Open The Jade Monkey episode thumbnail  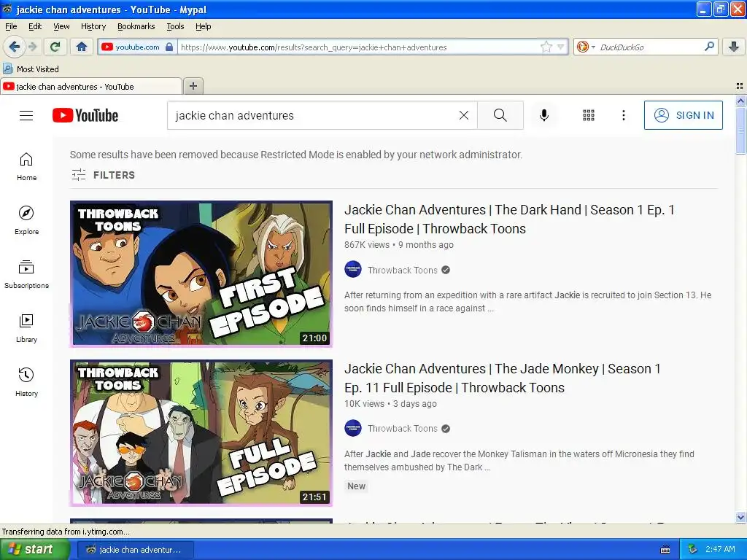pyautogui.click(x=201, y=432)
